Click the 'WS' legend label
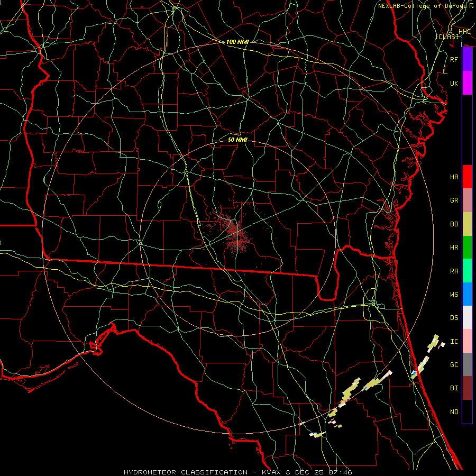This screenshot has width=476, height=476. point(454,294)
